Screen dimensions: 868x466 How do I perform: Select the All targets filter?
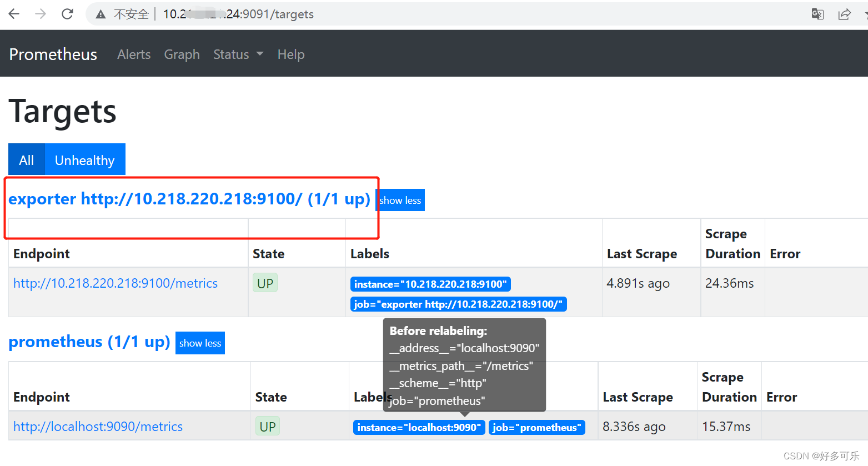point(27,160)
